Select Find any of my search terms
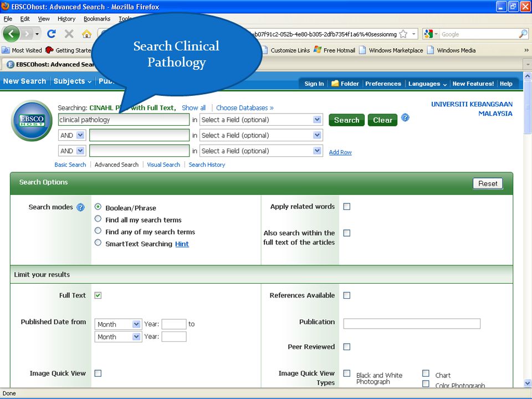532x399 pixels. tap(98, 231)
